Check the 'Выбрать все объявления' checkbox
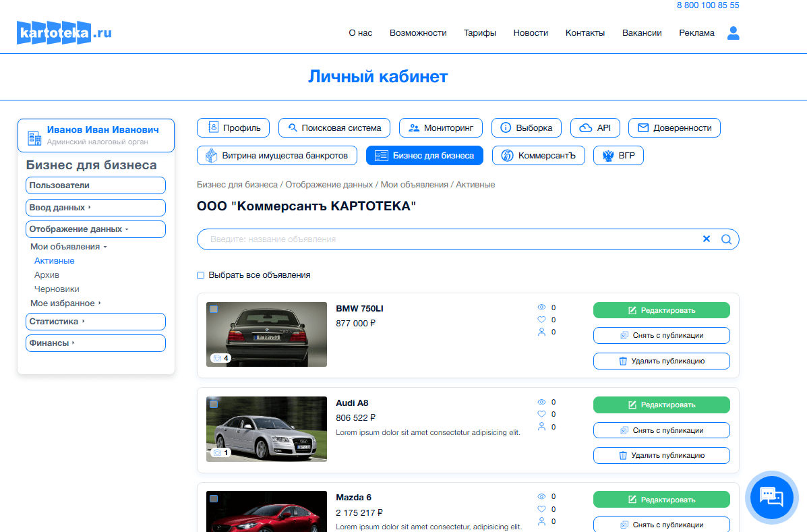Screen dimensions: 807x532 pos(200,275)
